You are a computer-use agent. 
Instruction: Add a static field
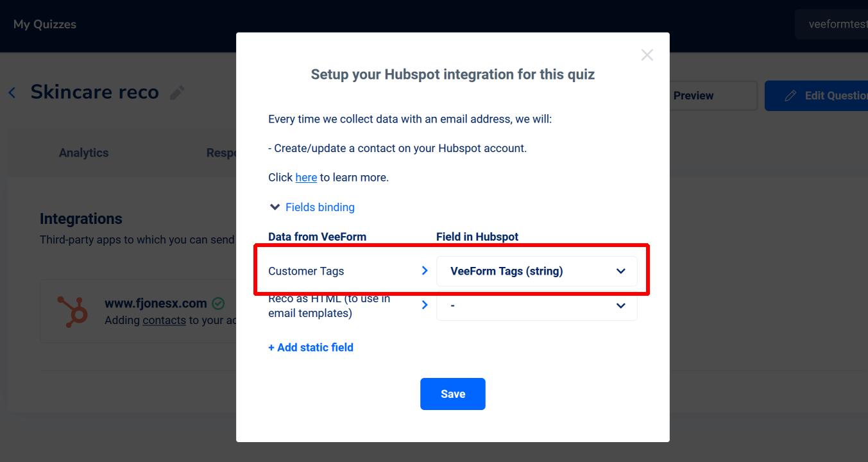tap(311, 347)
